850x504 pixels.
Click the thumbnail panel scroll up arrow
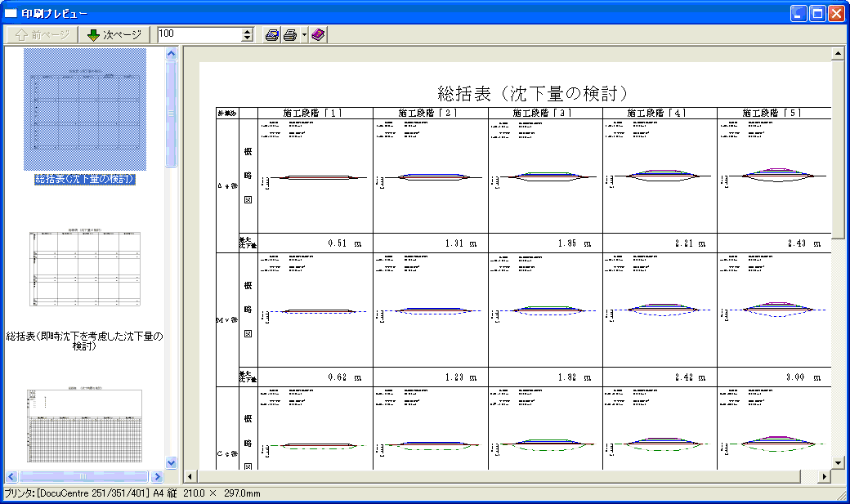coord(172,54)
